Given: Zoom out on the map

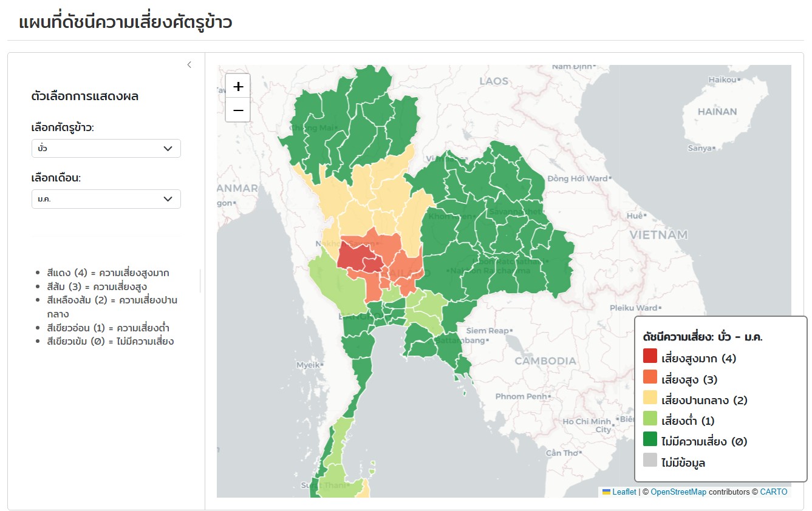Looking at the screenshot, I should pos(237,111).
